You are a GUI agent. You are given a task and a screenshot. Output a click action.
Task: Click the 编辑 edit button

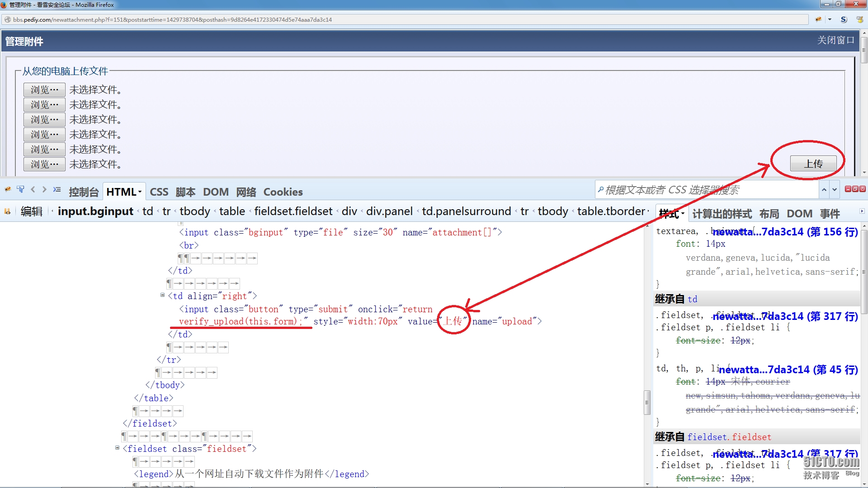pos(32,211)
